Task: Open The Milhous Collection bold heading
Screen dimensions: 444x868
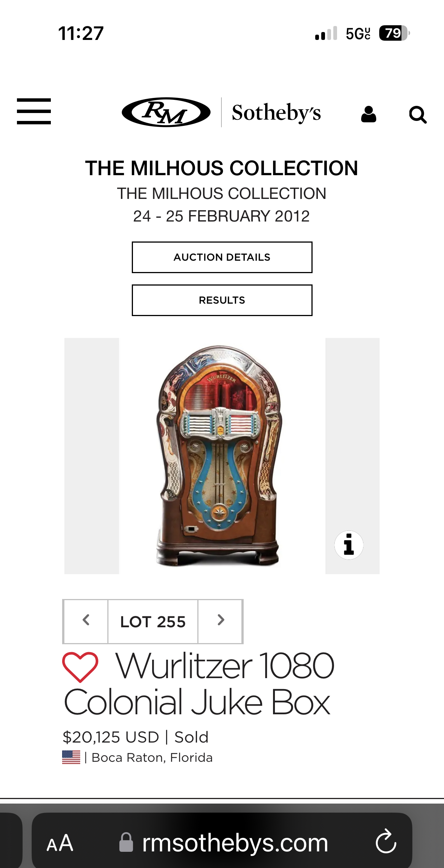Action: [222, 168]
